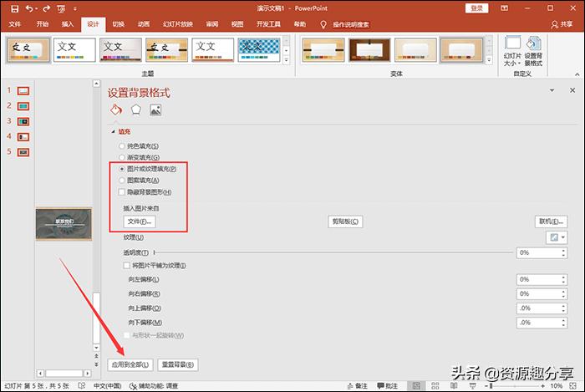The width and height of the screenshot is (585, 392).
Task: Click the transparency (透明度) slider track
Action: click(333, 252)
